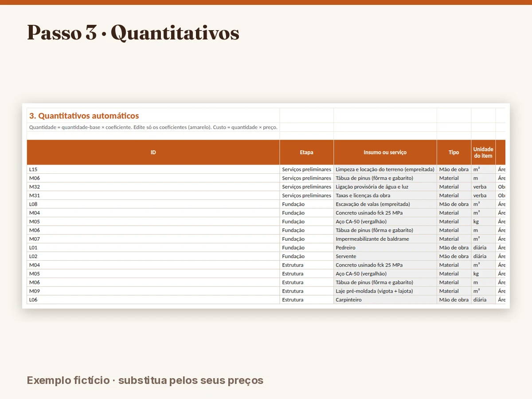Click the "Passo 3 · Quantitativos" slide title

133,32
